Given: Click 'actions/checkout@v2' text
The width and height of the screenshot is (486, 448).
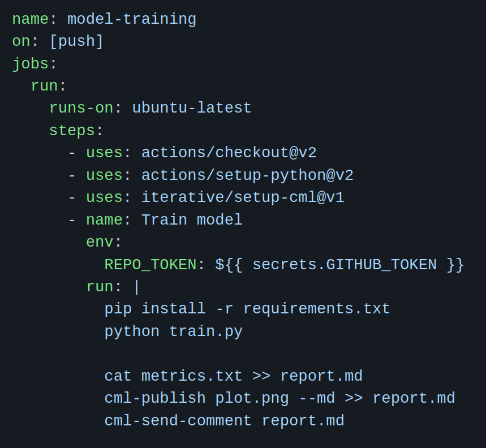Looking at the screenshot, I should point(229,153).
